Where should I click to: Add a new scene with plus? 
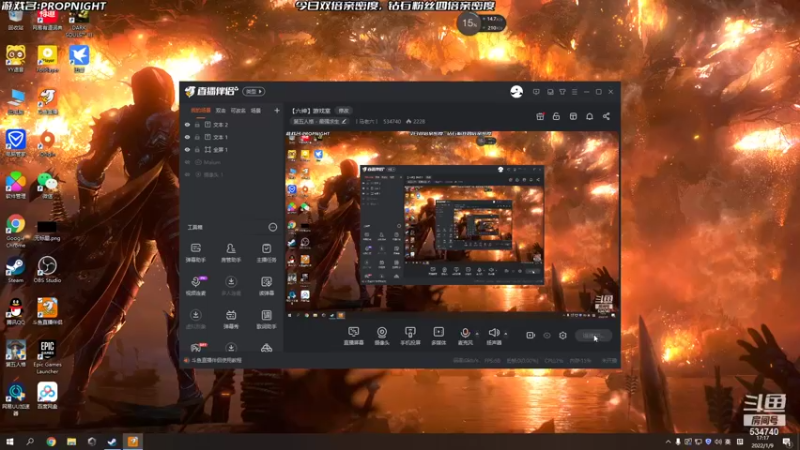(277, 110)
